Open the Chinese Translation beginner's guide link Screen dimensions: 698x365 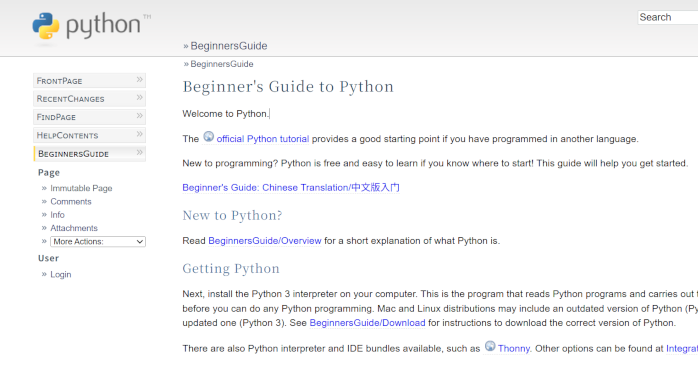[x=291, y=187]
